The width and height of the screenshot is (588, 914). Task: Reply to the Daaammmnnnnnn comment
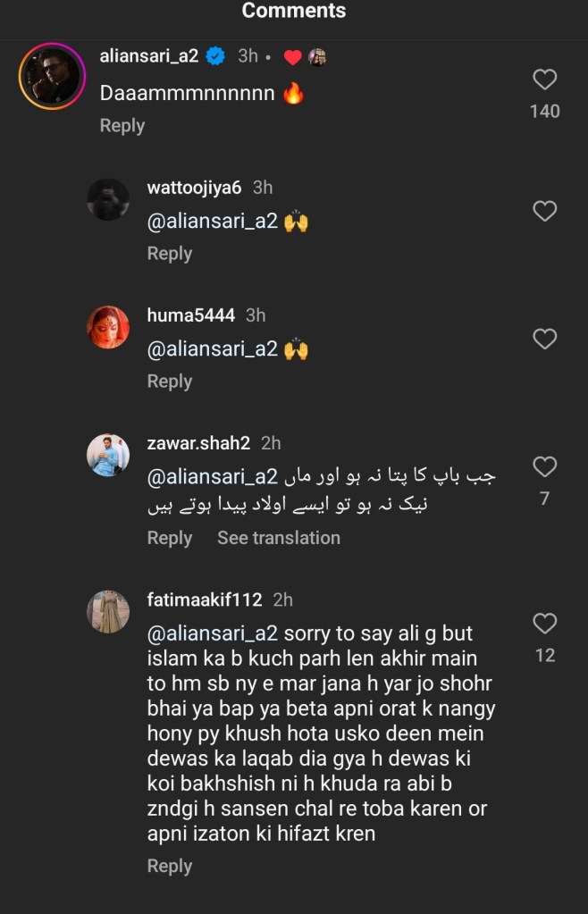tap(122, 126)
